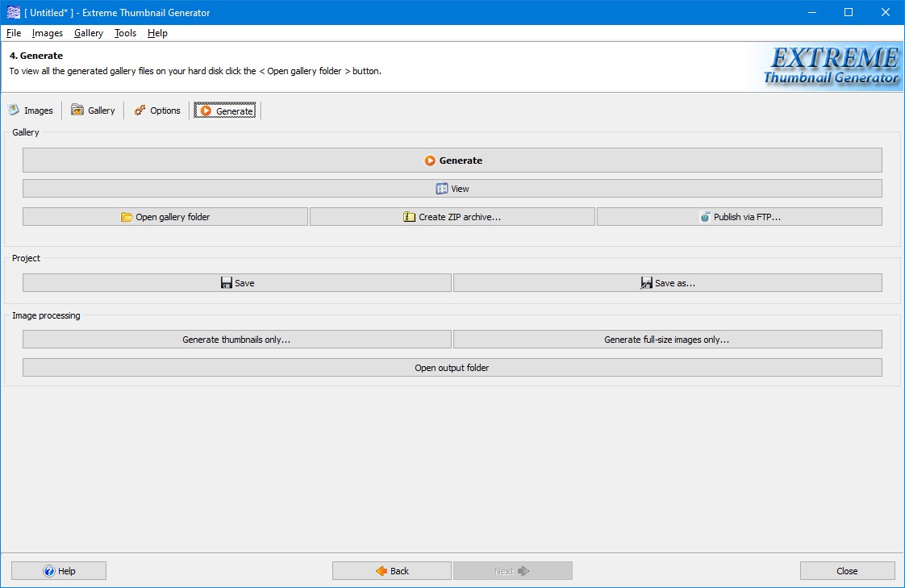The height and width of the screenshot is (588, 905).
Task: Open output folder button
Action: pos(452,368)
